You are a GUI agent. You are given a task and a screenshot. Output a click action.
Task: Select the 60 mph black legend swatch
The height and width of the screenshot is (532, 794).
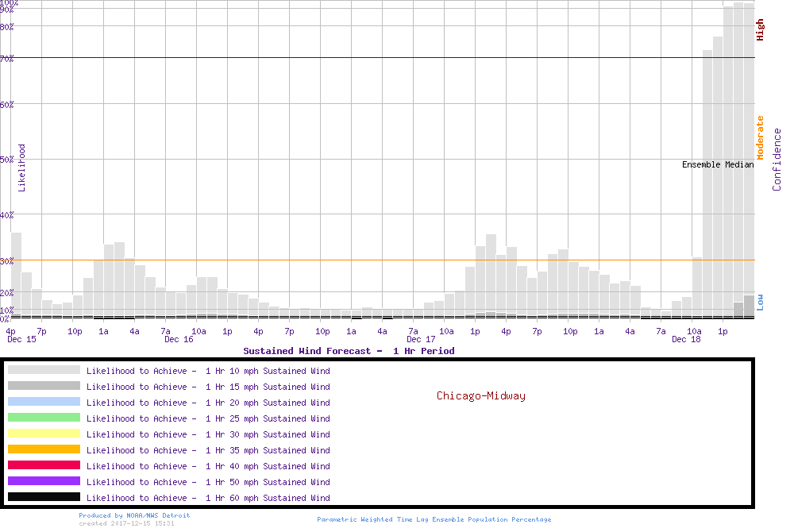click(44, 497)
